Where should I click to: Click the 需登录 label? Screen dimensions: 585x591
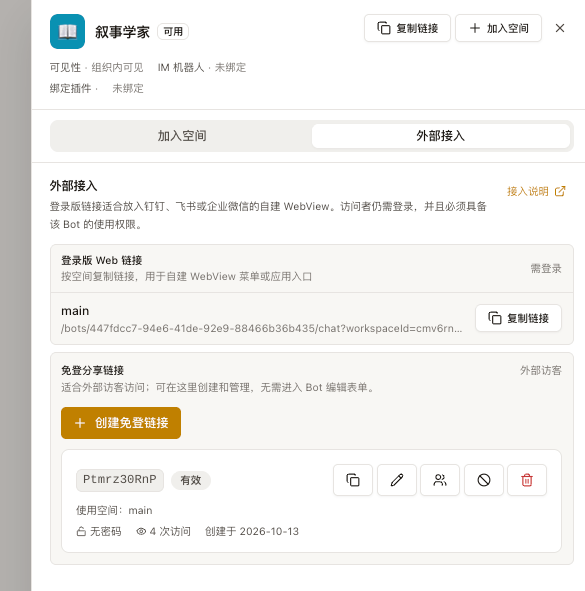coord(546,269)
